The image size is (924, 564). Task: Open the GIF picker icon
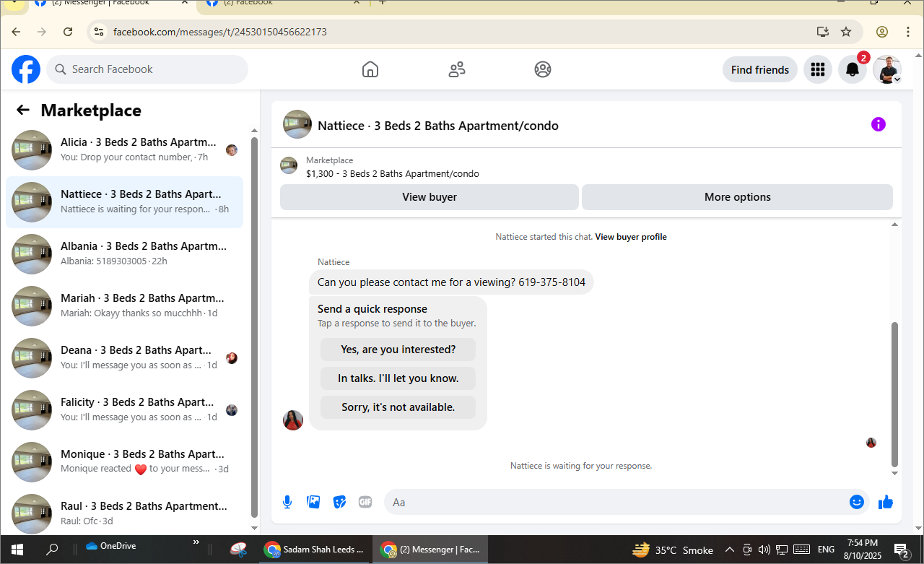pos(365,502)
